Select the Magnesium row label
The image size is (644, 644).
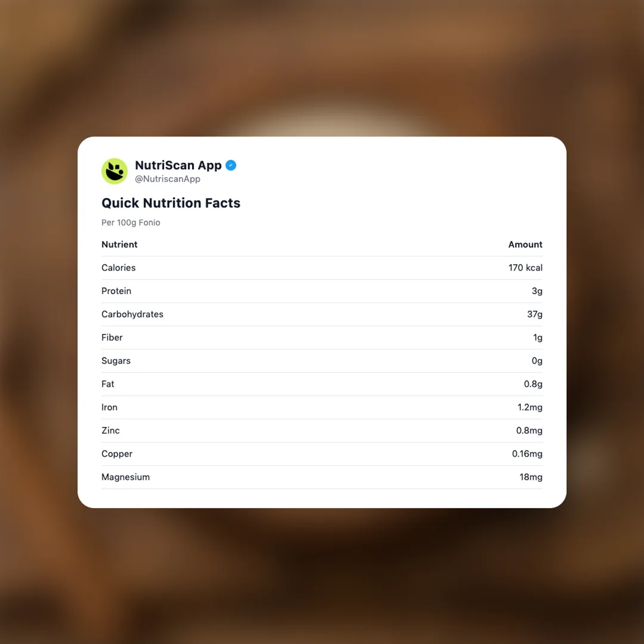point(125,477)
